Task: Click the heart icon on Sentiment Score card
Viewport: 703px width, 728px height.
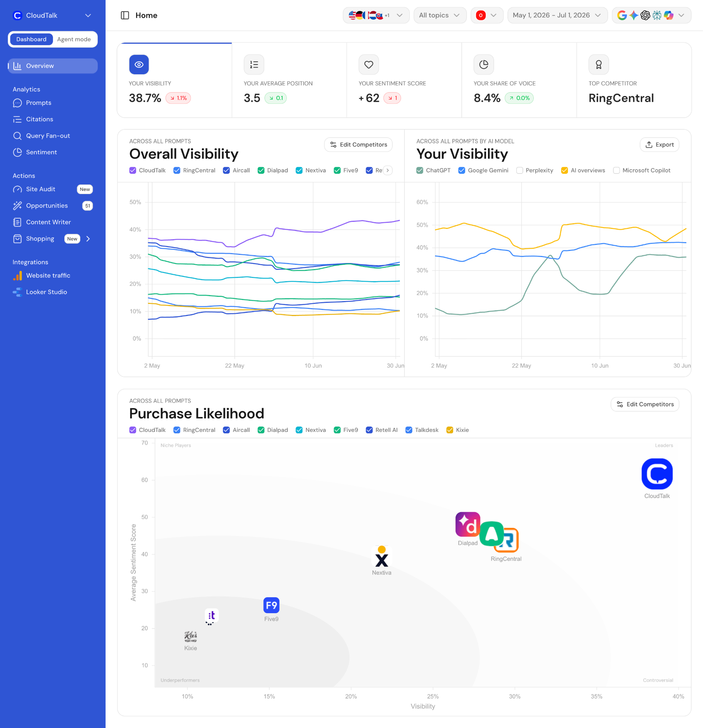Action: tap(369, 64)
